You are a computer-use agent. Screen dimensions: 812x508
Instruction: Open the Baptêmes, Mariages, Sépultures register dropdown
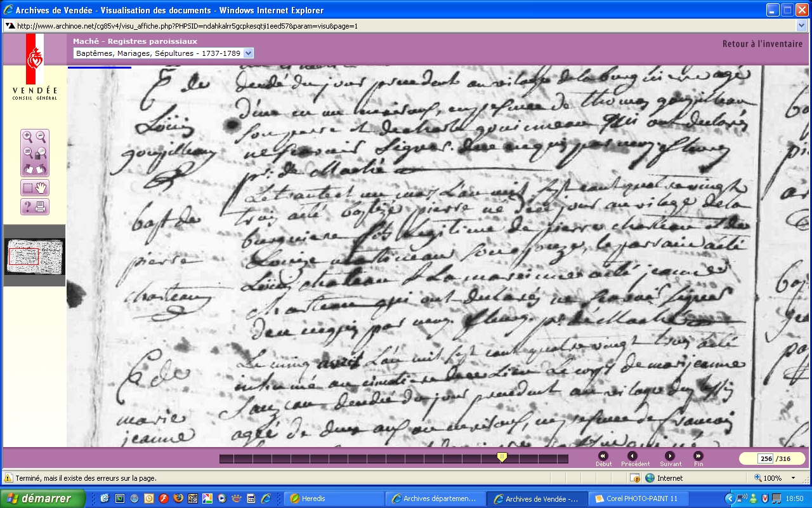tap(248, 53)
